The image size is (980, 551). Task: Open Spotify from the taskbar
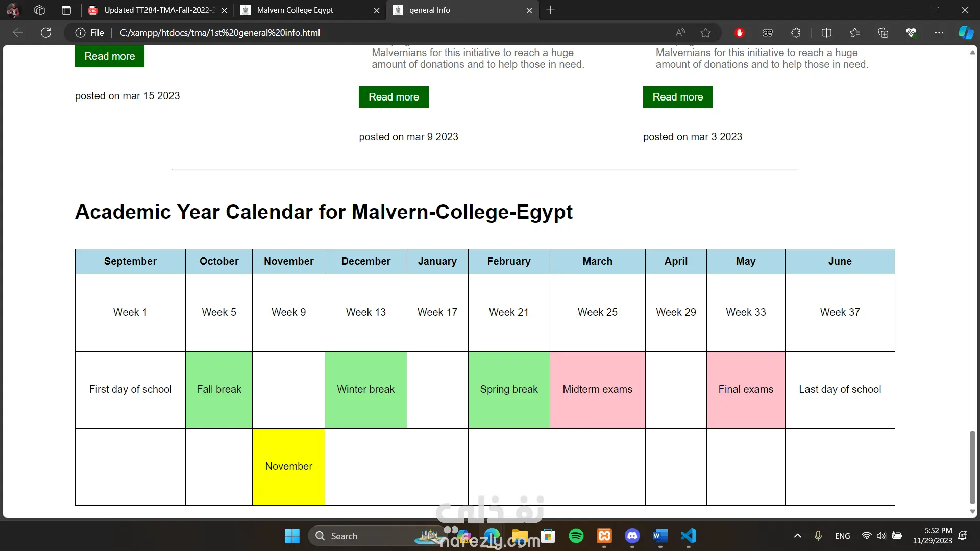point(576,536)
